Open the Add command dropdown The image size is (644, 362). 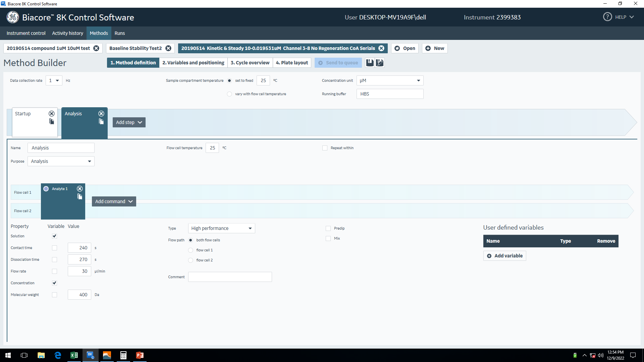click(x=114, y=201)
